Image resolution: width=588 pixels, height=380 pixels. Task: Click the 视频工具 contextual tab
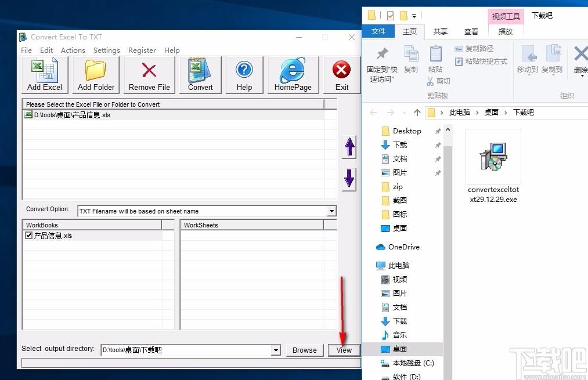[506, 16]
